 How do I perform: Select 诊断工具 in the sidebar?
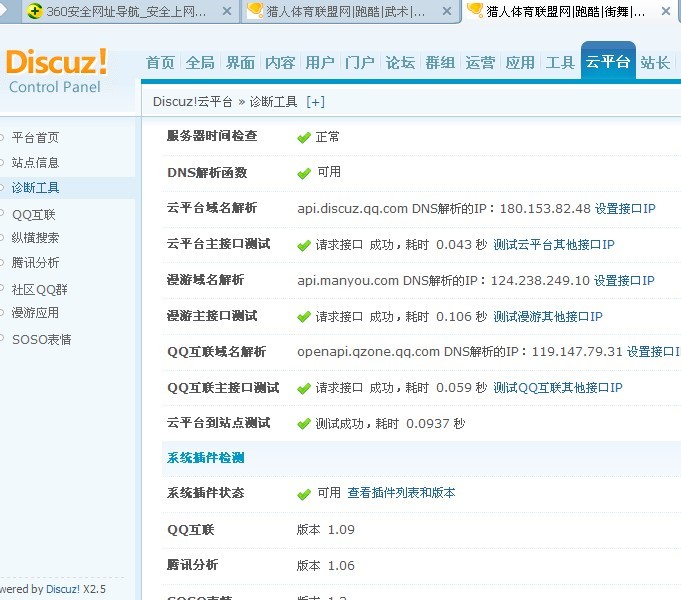(35, 188)
